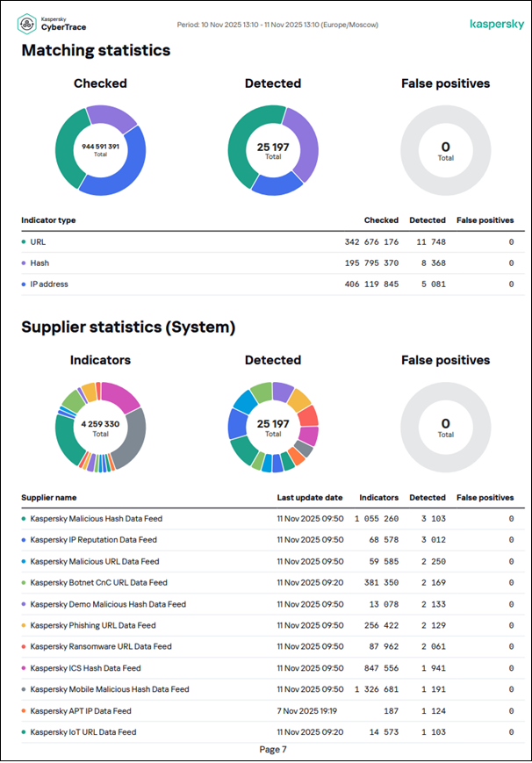Click the indicators value 381 350

coord(381,583)
